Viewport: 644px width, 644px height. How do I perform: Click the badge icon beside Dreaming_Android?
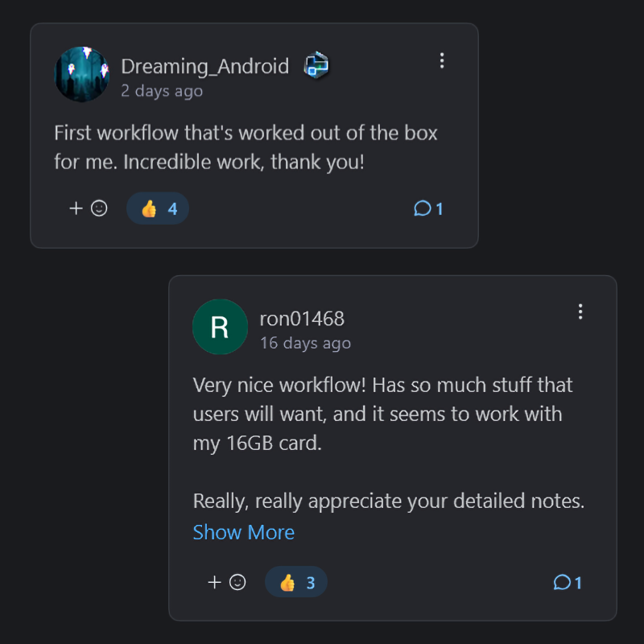click(x=316, y=66)
